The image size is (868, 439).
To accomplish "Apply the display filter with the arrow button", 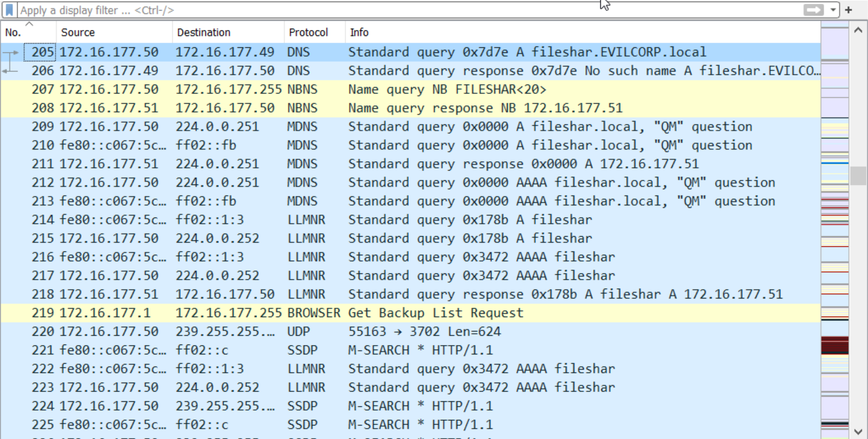I will coord(814,10).
